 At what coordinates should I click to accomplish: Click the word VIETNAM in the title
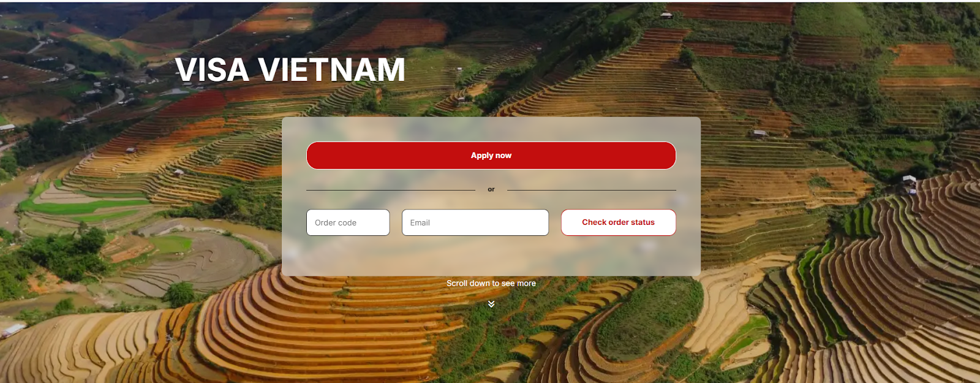pyautogui.click(x=331, y=69)
